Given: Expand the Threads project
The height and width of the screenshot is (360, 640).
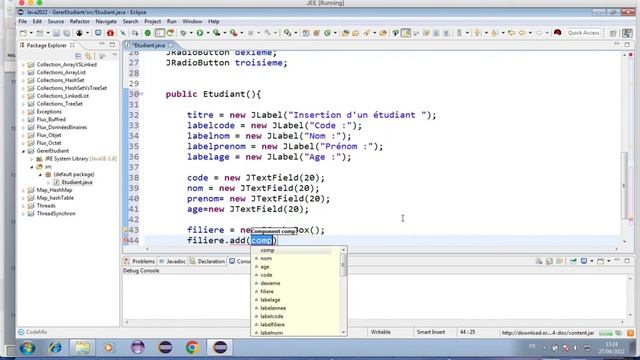Looking at the screenshot, I should tap(24, 206).
